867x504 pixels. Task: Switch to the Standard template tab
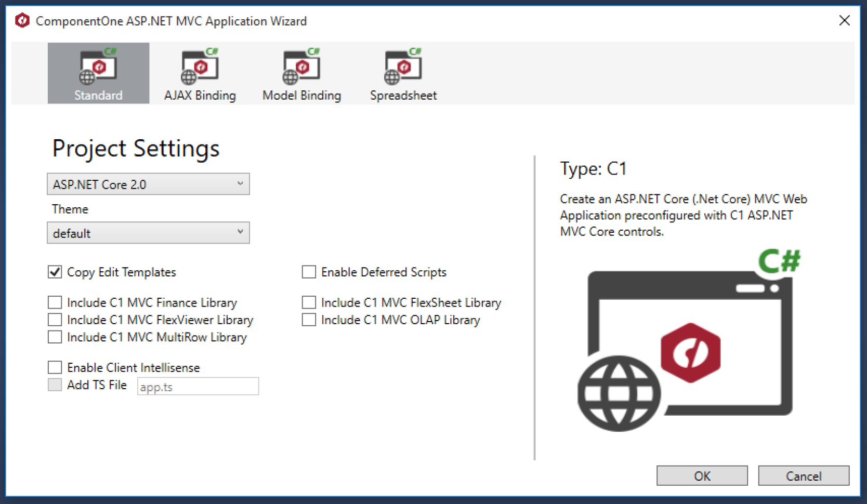tap(98, 73)
